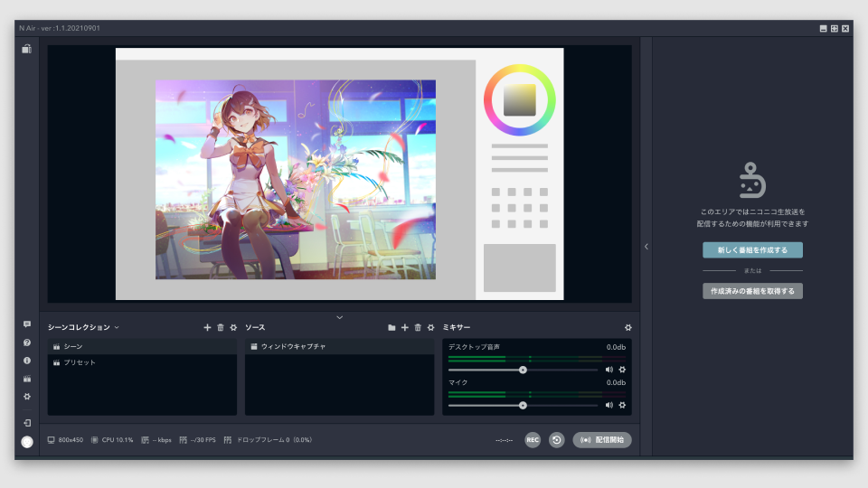
Task: Select the シーン scene item
Action: pyautogui.click(x=142, y=346)
